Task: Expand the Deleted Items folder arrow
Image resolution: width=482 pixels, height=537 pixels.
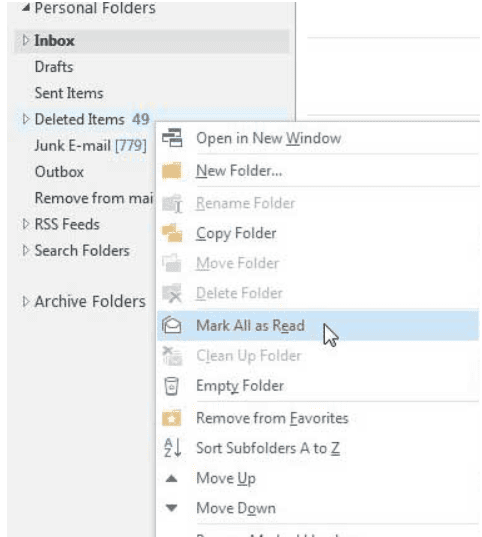Action: click(x=25, y=119)
